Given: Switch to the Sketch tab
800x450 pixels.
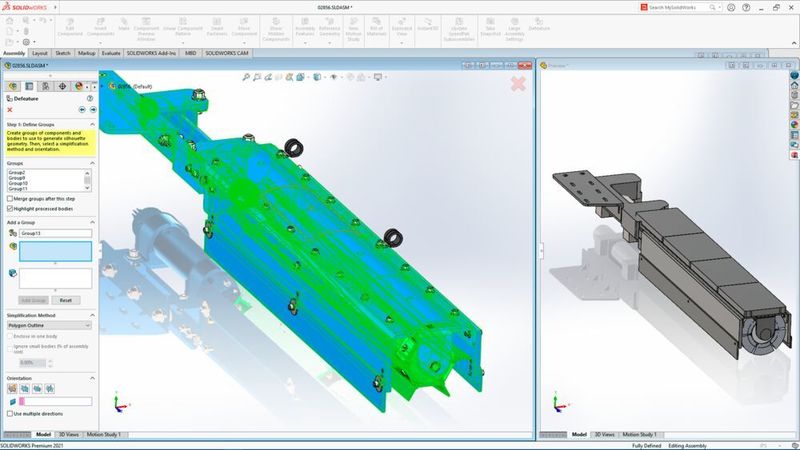Looking at the screenshot, I should point(63,53).
